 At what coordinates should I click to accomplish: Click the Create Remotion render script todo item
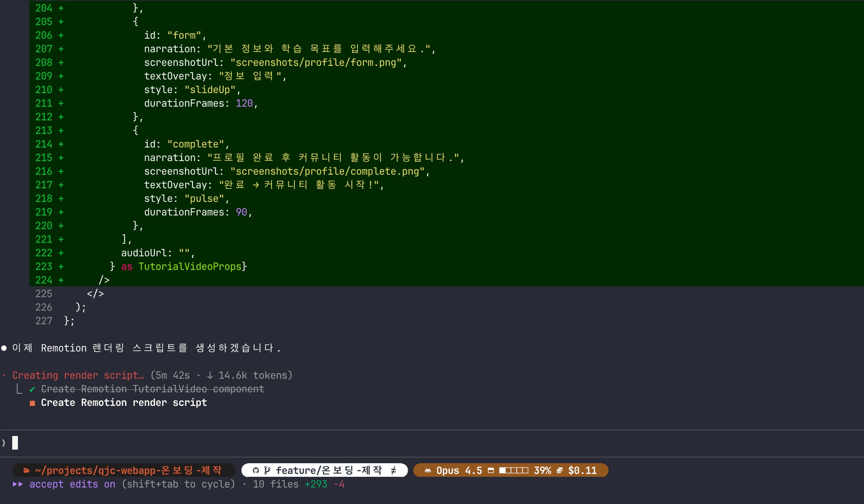(x=124, y=402)
